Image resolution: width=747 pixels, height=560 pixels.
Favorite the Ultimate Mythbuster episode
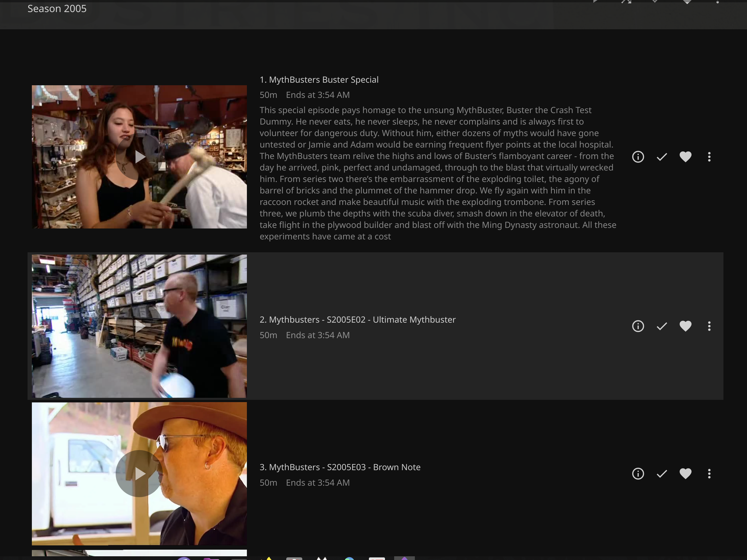685,326
